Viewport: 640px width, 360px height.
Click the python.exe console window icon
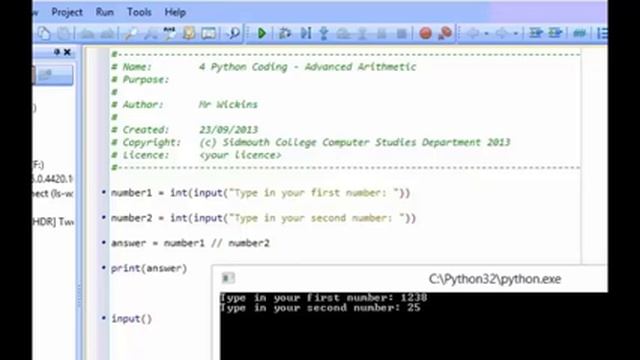[228, 278]
